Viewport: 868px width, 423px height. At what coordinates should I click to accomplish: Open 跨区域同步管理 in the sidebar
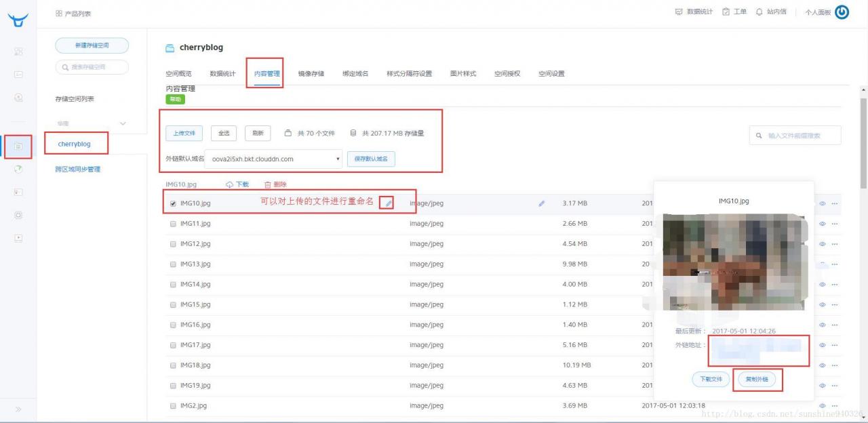78,169
